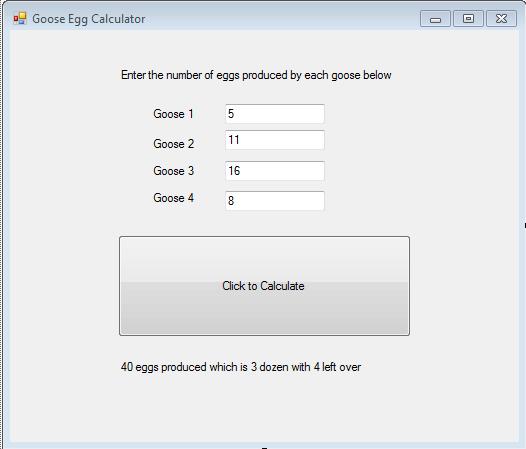Select the Goose 3 field showing 16
526x449 pixels.
pos(275,171)
